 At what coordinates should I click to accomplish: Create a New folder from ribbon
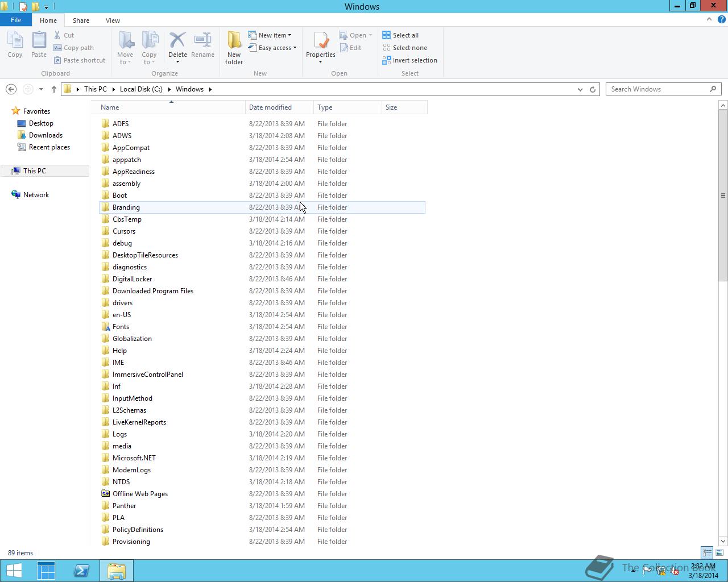[234, 48]
